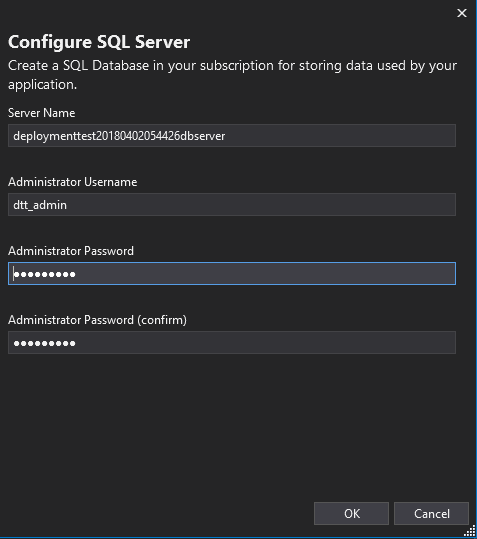Click masked dots in confirm password box
This screenshot has height=539, width=477.
(x=44, y=343)
